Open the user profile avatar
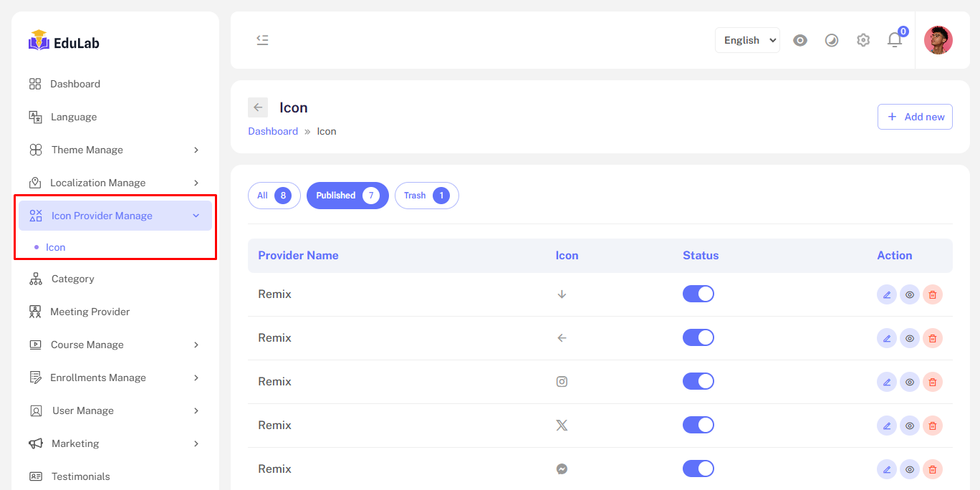 coord(938,40)
